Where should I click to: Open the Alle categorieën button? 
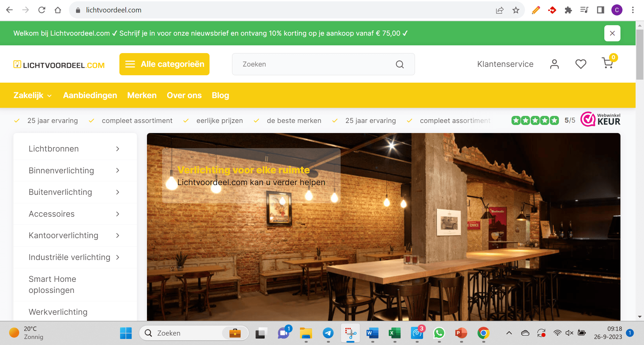(164, 64)
